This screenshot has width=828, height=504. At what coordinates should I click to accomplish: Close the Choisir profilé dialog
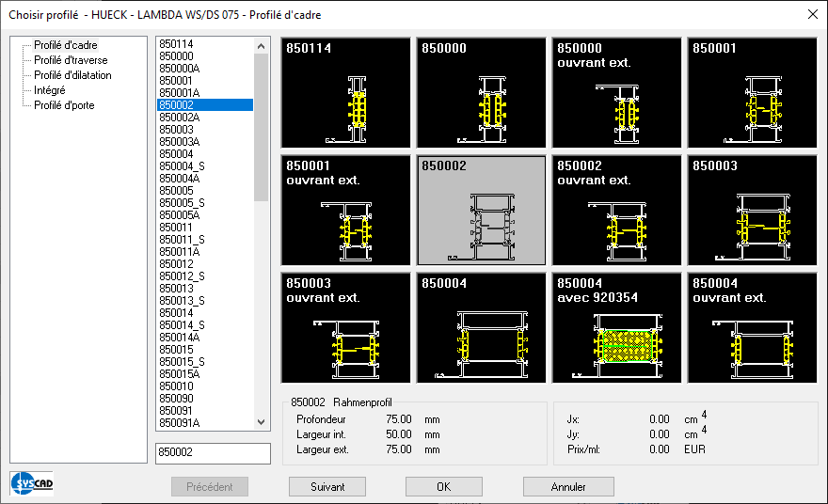click(813, 14)
